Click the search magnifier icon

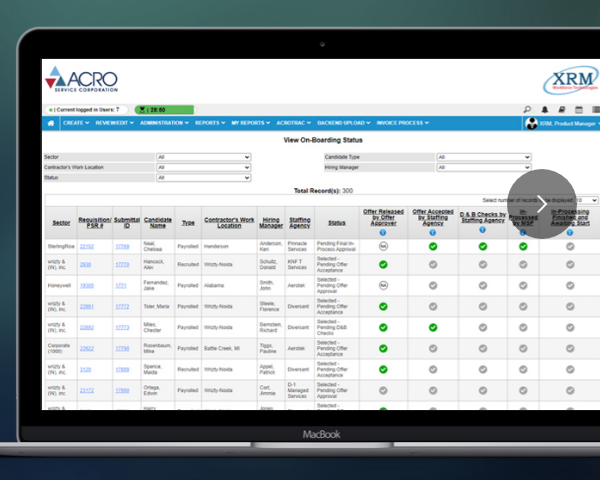click(x=527, y=109)
